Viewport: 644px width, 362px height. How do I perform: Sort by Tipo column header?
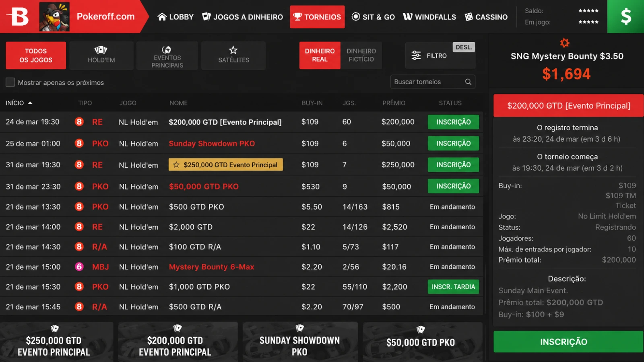point(85,103)
